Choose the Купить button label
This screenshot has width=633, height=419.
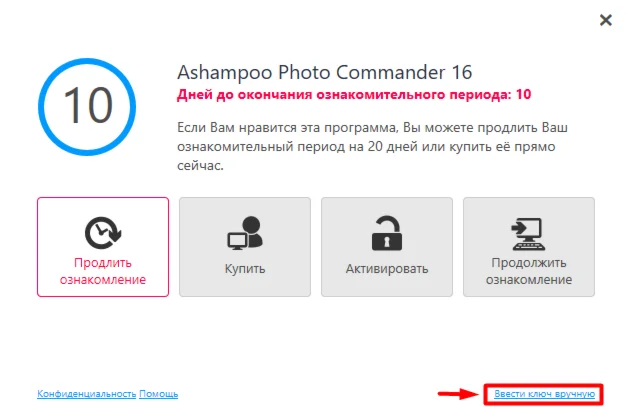[245, 268]
